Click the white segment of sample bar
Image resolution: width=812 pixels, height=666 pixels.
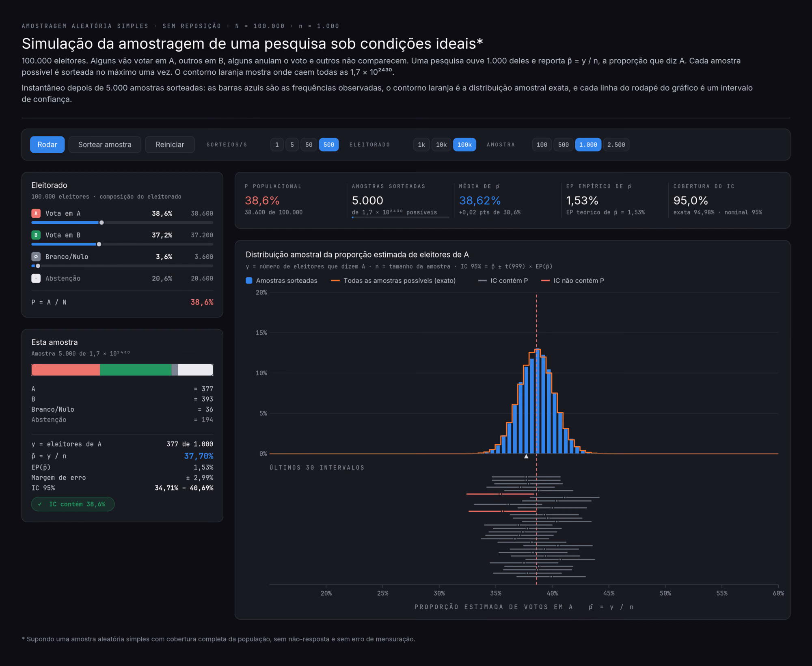(195, 370)
